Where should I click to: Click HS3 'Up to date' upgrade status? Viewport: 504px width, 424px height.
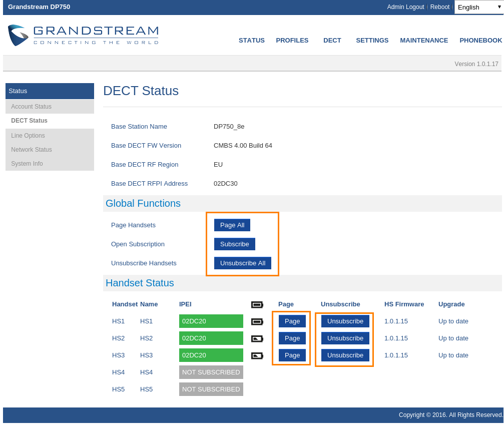pyautogui.click(x=453, y=355)
